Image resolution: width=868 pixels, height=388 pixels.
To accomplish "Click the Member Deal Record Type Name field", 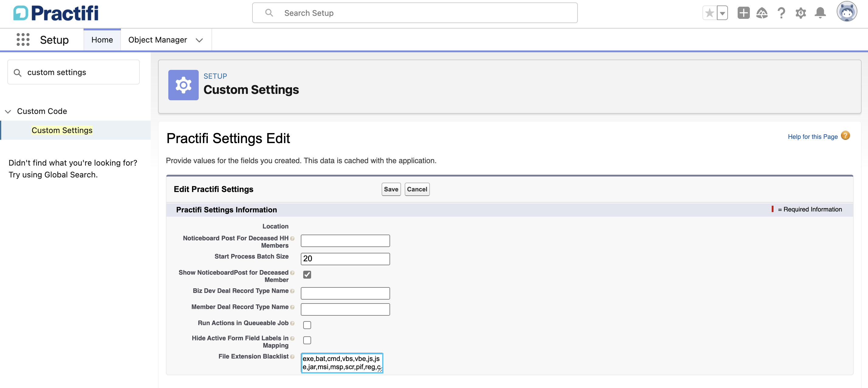I will click(x=345, y=309).
